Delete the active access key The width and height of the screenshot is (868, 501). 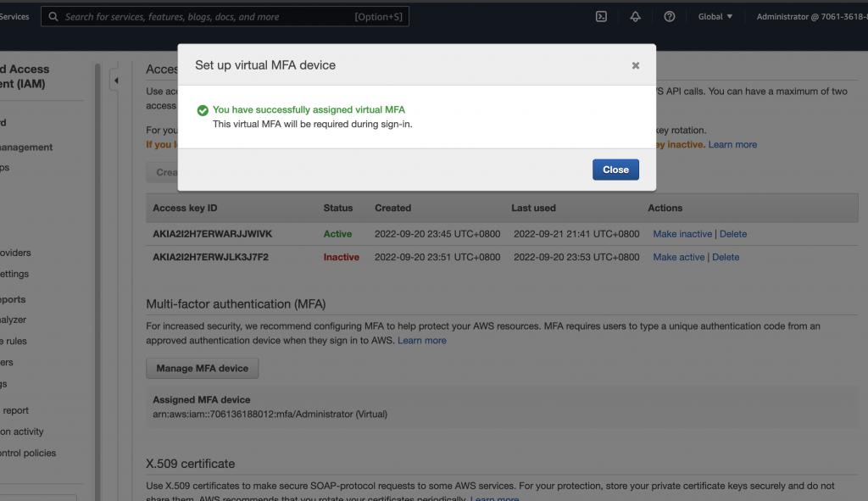[x=733, y=234]
